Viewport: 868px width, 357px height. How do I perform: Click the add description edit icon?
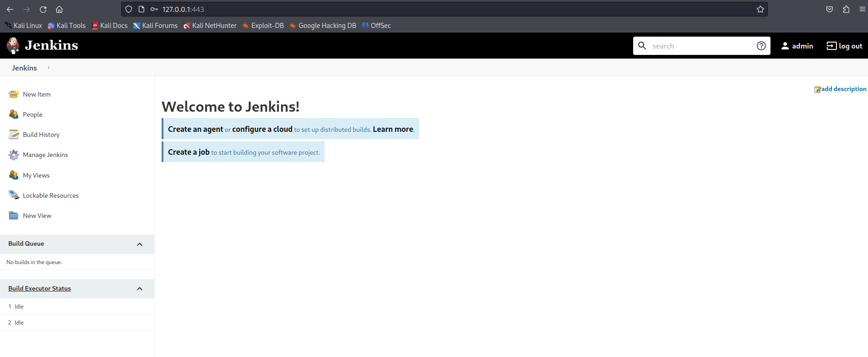tap(817, 89)
